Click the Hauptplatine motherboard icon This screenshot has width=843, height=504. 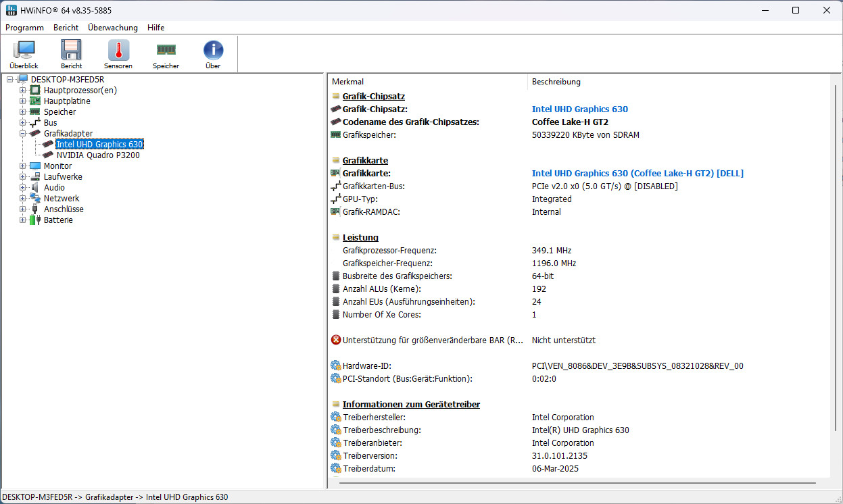(35, 101)
